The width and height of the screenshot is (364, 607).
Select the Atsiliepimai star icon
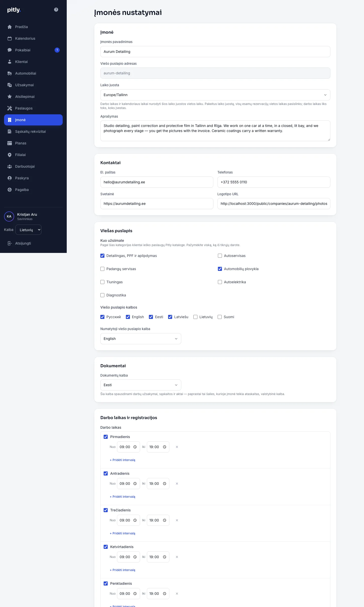pos(10,97)
